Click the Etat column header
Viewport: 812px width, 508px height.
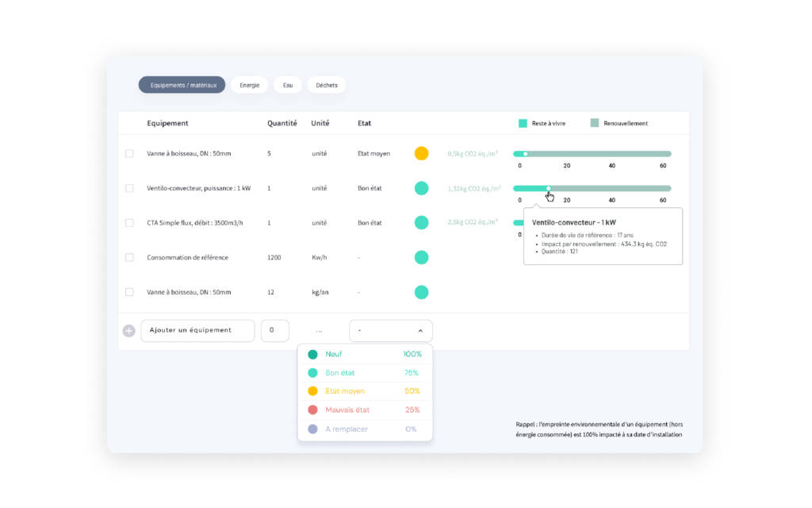click(x=364, y=123)
